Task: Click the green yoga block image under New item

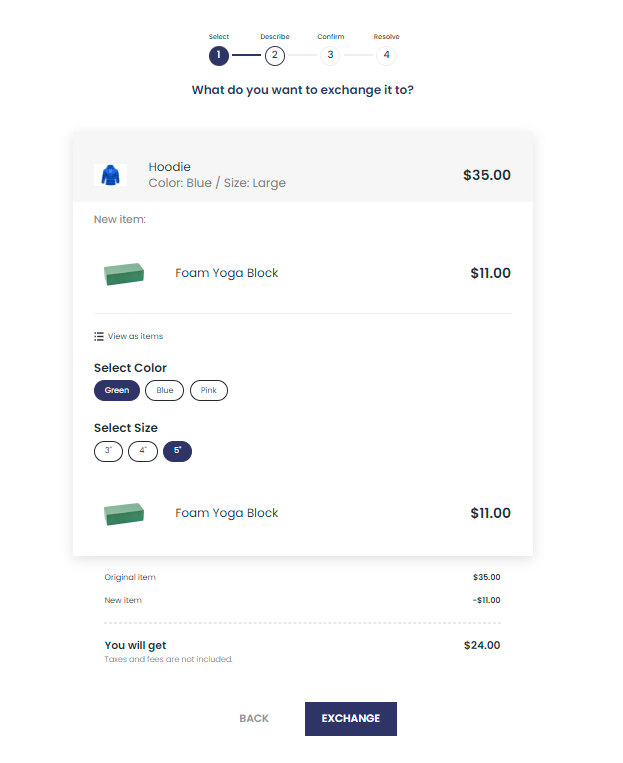Action: click(124, 273)
